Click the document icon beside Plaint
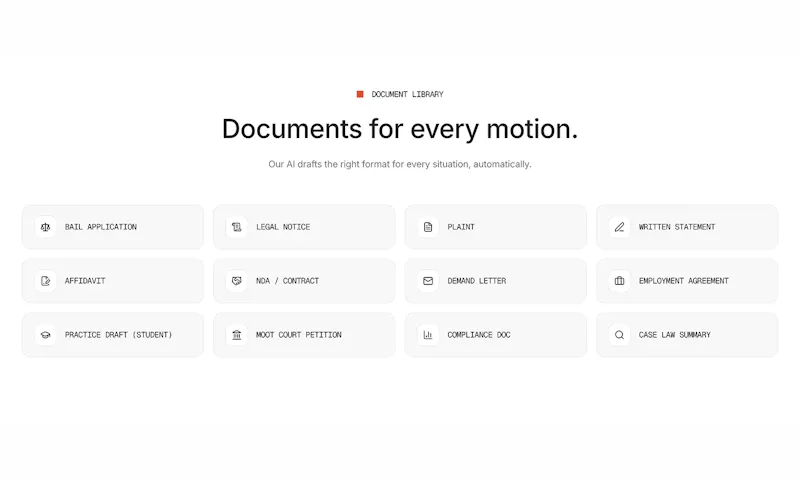This screenshot has width=800, height=479. 428,227
